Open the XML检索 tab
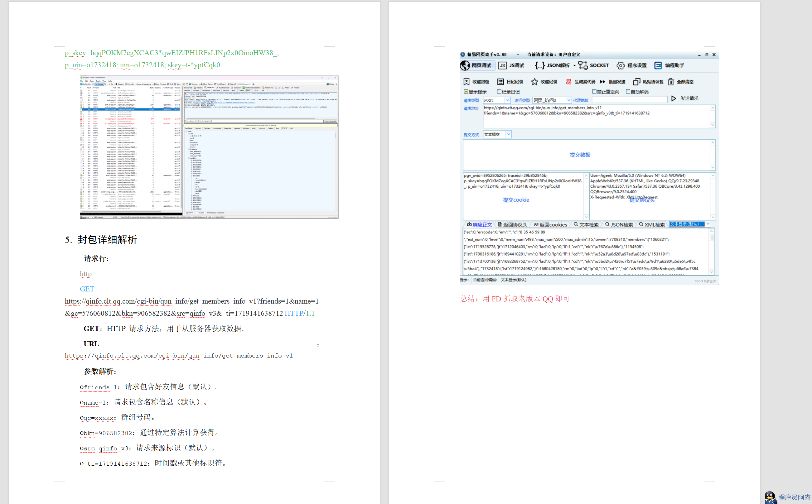Screen dimensions: 812x504 (x=652, y=224)
